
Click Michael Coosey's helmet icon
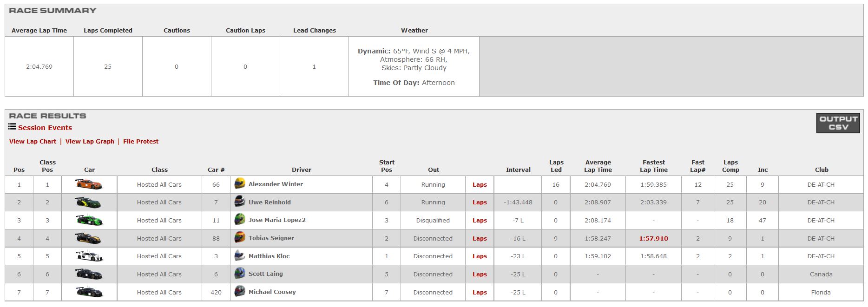coord(240,292)
